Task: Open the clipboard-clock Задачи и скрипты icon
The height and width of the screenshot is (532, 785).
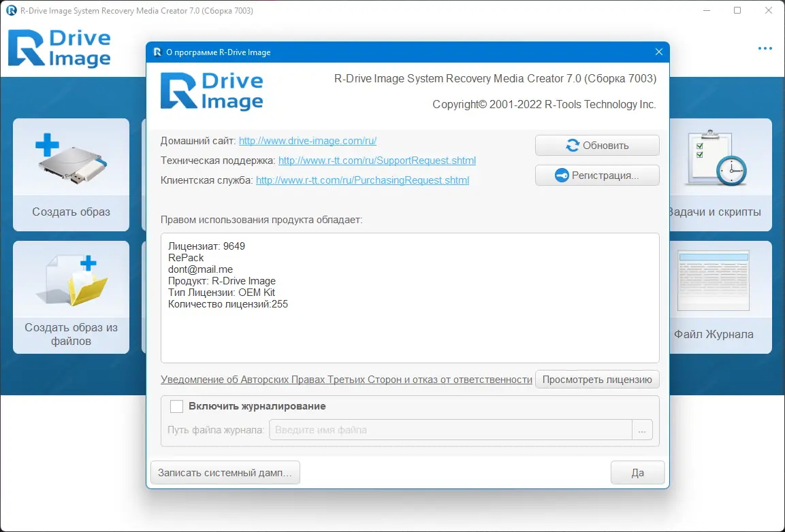Action: [715, 158]
